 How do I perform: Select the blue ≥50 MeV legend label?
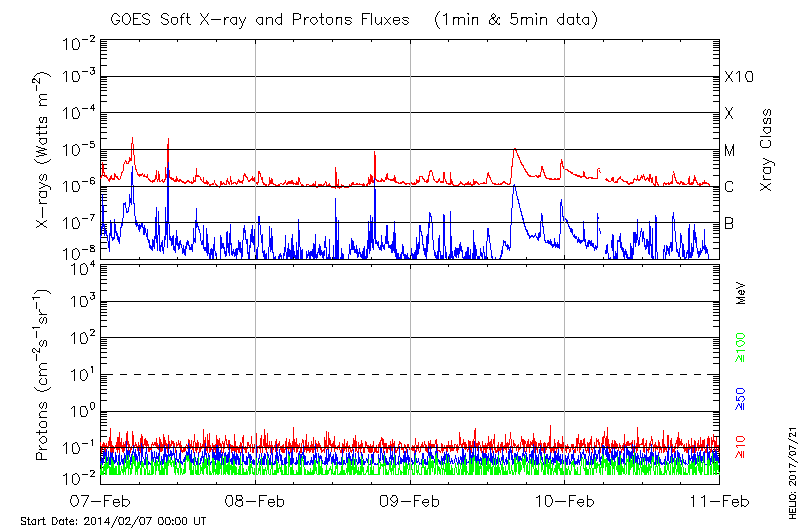pyautogui.click(x=742, y=398)
